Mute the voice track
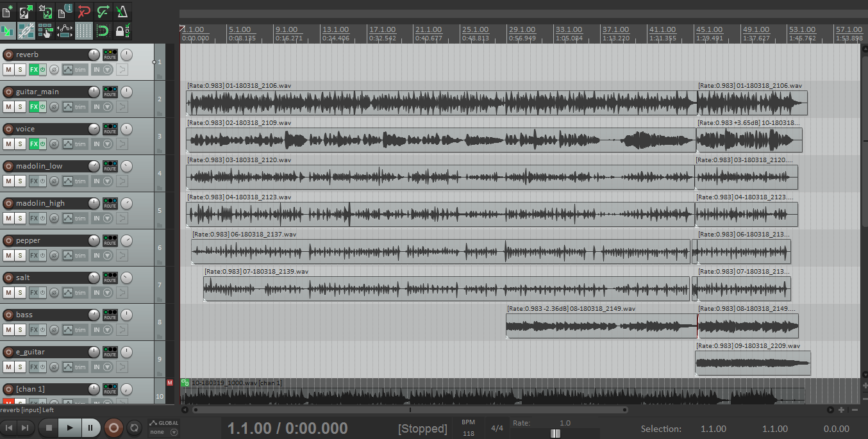Screen dimensions: 868x439 click(x=8, y=144)
